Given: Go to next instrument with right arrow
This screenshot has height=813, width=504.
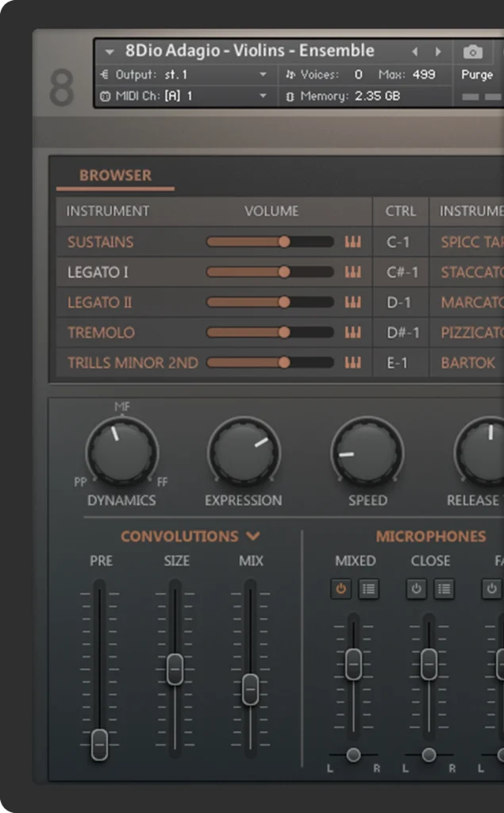Looking at the screenshot, I should click(439, 52).
